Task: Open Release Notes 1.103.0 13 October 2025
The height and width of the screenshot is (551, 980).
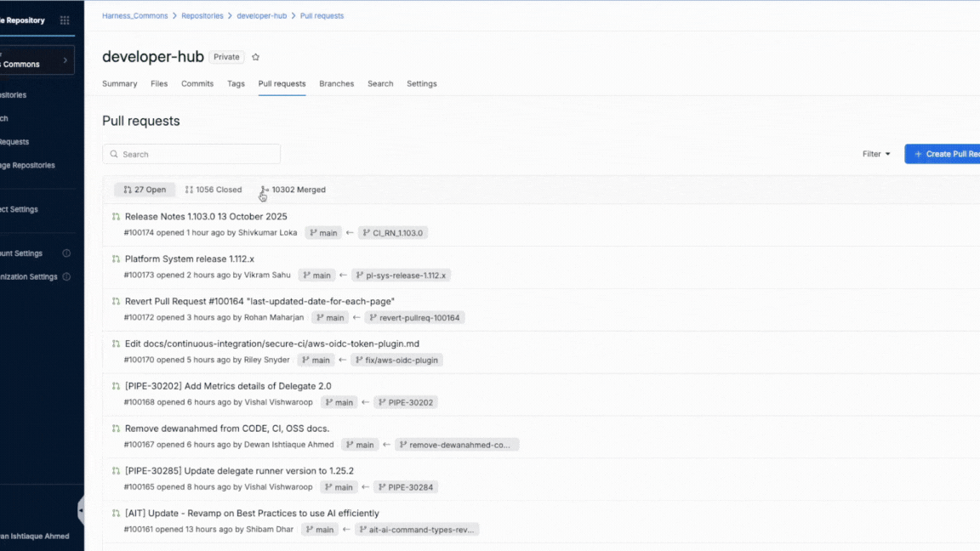Action: [206, 217]
